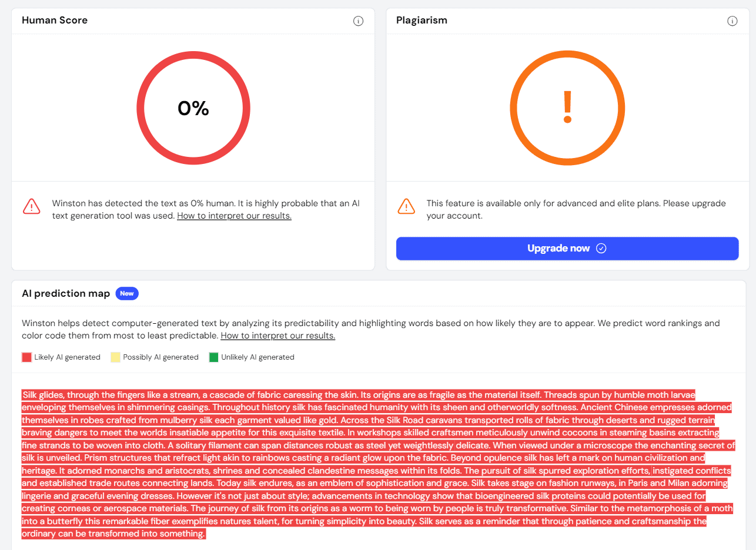The image size is (756, 550).
Task: Click the Upgrade now button
Action: tap(567, 248)
